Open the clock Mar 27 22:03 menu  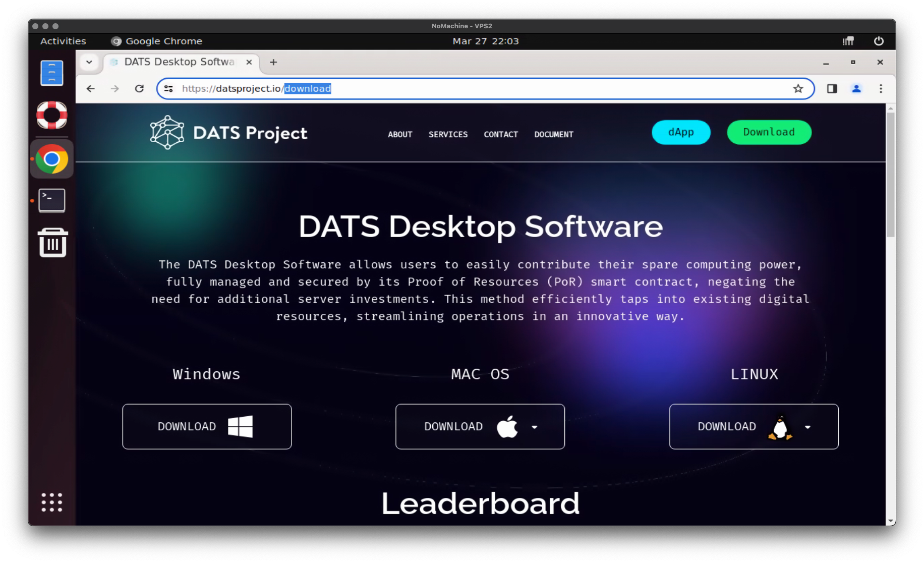click(485, 41)
